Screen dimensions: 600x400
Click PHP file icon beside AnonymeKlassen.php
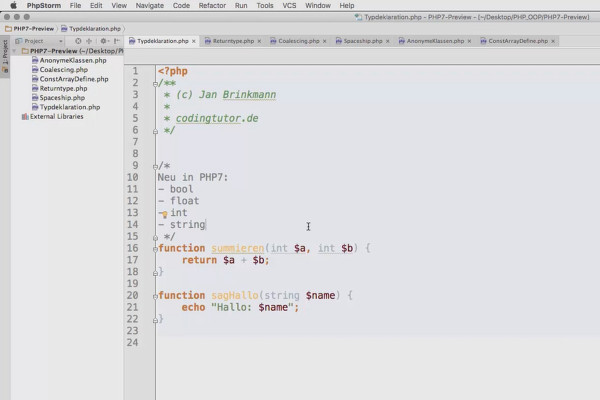click(35, 60)
